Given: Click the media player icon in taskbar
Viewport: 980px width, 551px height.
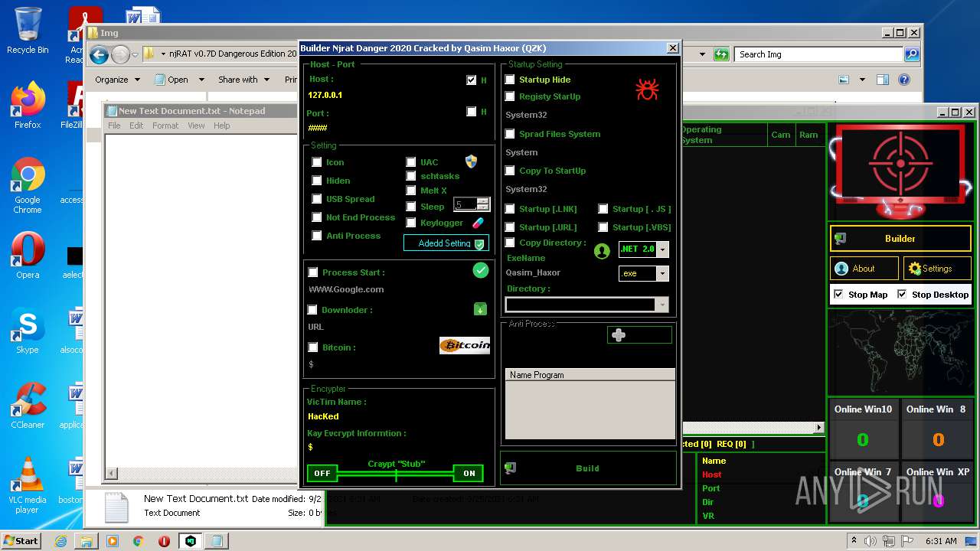Looking at the screenshot, I should pyautogui.click(x=113, y=541).
